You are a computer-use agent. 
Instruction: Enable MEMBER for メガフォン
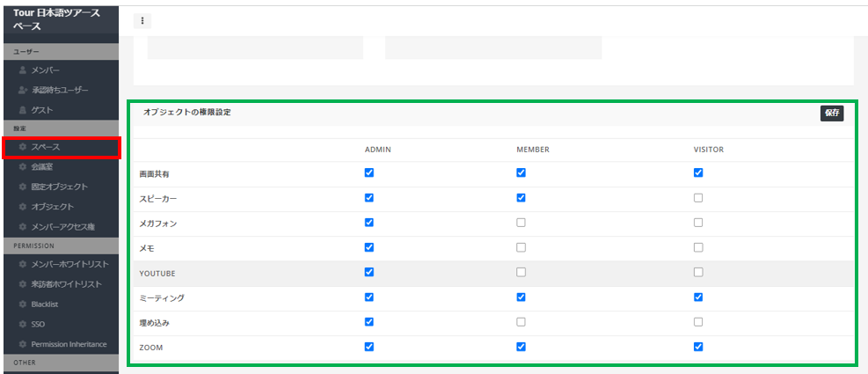coord(521,223)
